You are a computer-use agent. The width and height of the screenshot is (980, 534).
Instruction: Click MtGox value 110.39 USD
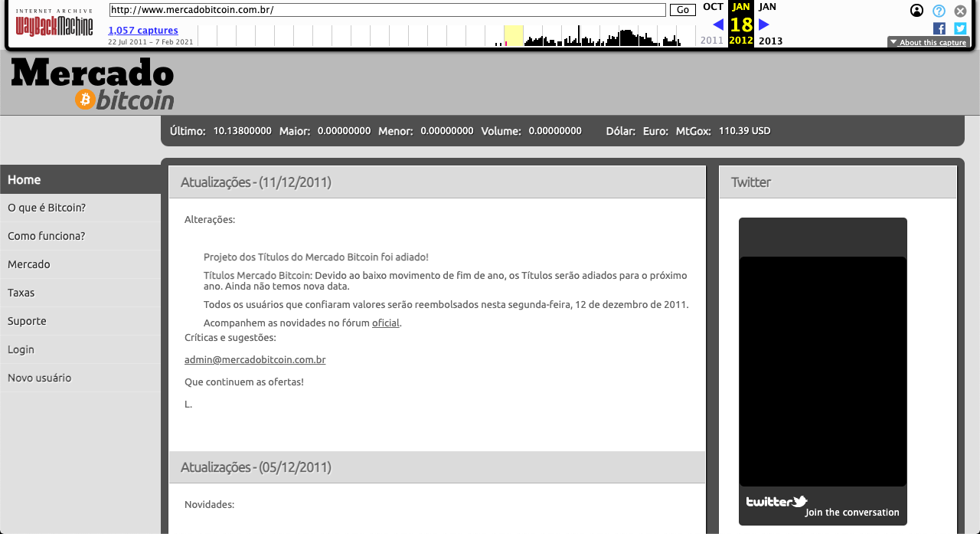(744, 131)
